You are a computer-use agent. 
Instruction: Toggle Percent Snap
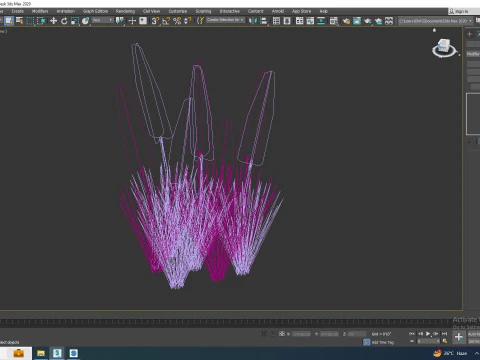[x=177, y=21]
